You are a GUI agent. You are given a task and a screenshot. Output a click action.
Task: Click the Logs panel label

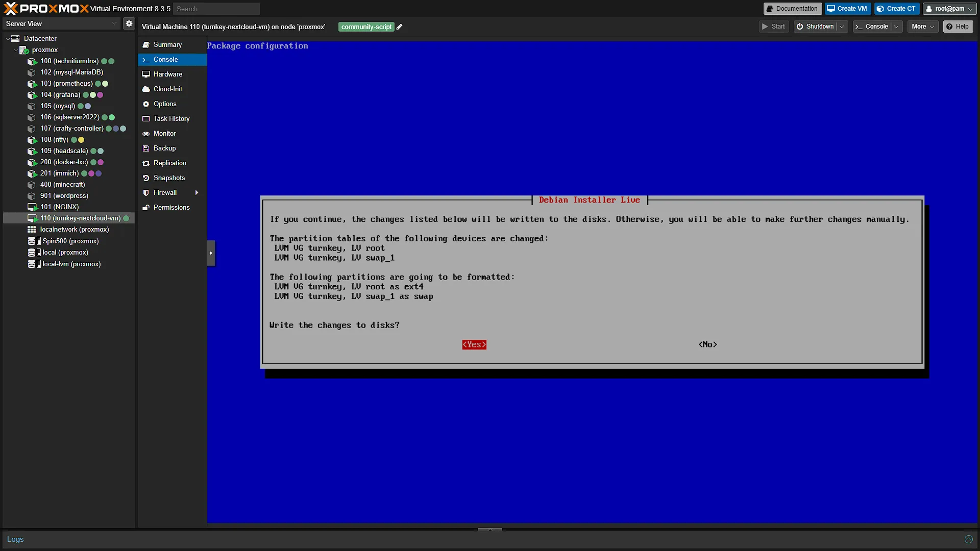click(15, 539)
